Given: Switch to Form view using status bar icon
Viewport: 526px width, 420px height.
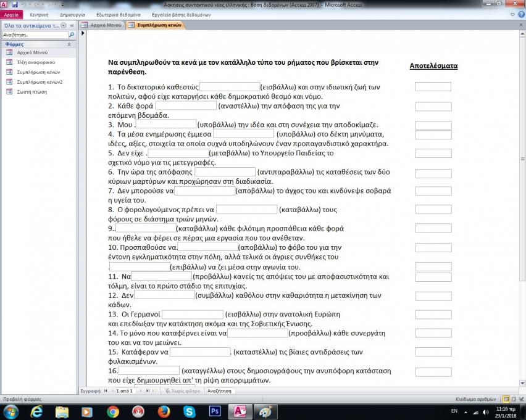Looking at the screenshot, I should (x=506, y=399).
